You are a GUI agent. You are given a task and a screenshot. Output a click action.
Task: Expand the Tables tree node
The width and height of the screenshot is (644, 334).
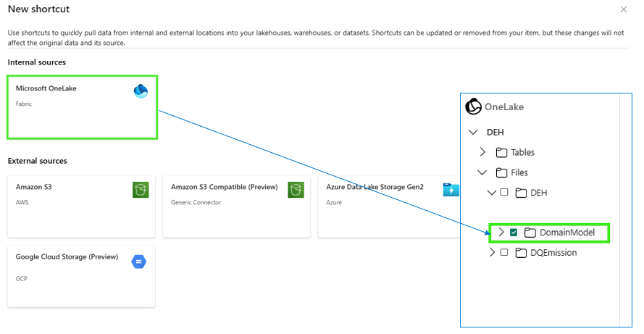click(x=483, y=152)
